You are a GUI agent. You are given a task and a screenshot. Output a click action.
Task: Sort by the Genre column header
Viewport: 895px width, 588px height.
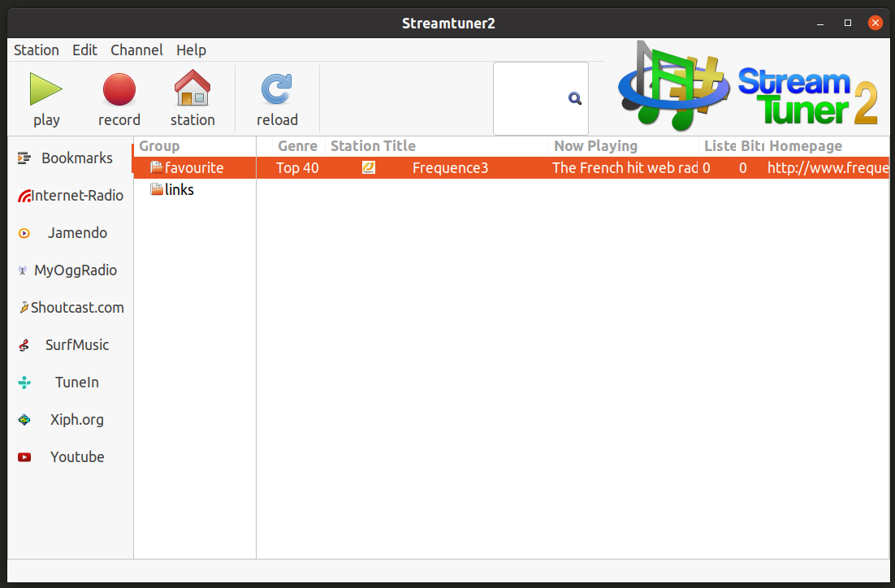point(298,146)
